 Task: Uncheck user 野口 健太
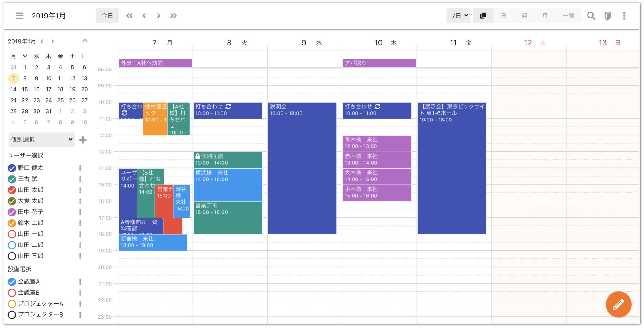tap(12, 168)
